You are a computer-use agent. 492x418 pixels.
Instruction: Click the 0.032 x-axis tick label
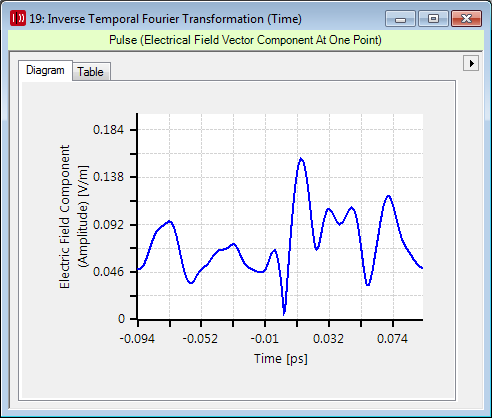coord(328,339)
